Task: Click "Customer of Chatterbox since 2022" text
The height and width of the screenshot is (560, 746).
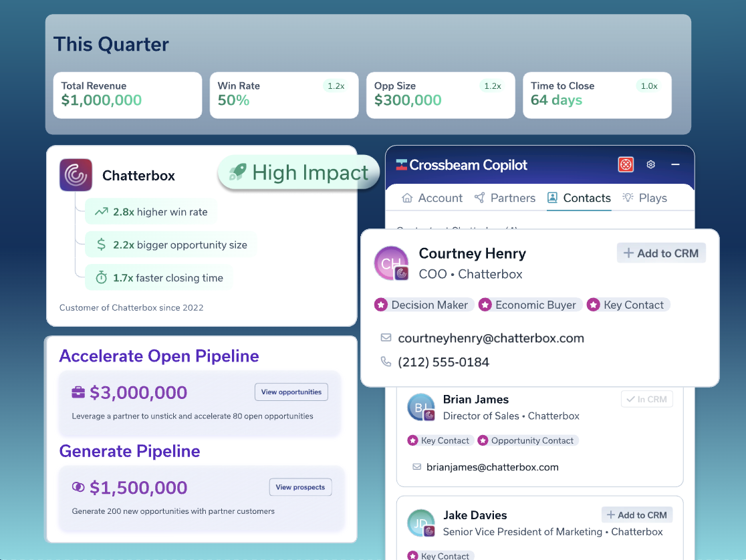Action: point(131,308)
